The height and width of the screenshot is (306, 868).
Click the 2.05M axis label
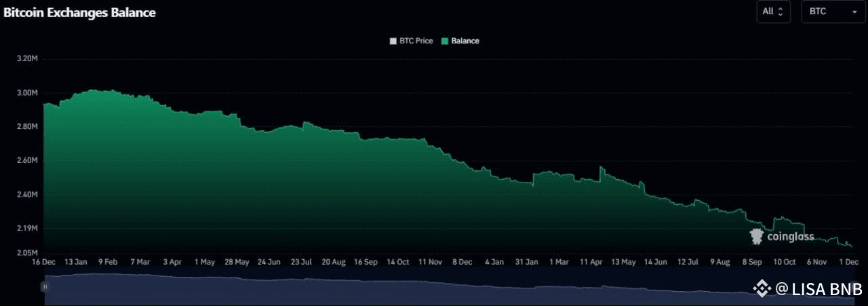point(26,253)
